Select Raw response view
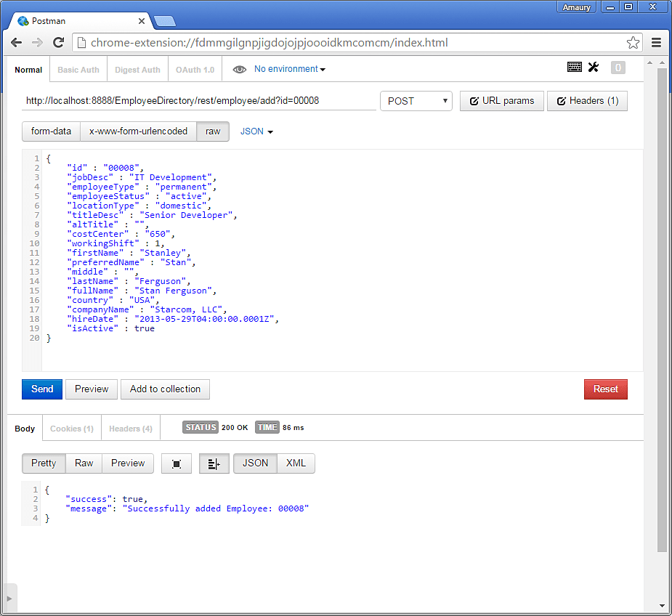This screenshot has width=672, height=616. (x=84, y=463)
